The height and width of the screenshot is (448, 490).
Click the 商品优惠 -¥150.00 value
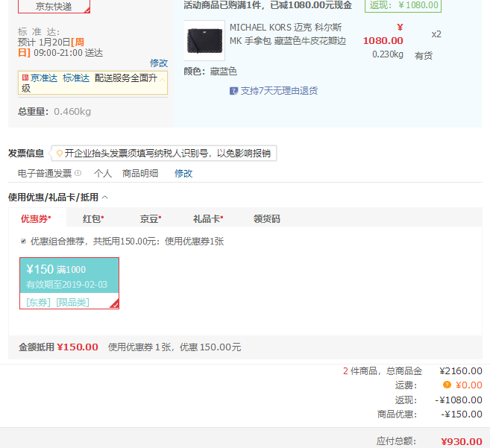(x=462, y=414)
